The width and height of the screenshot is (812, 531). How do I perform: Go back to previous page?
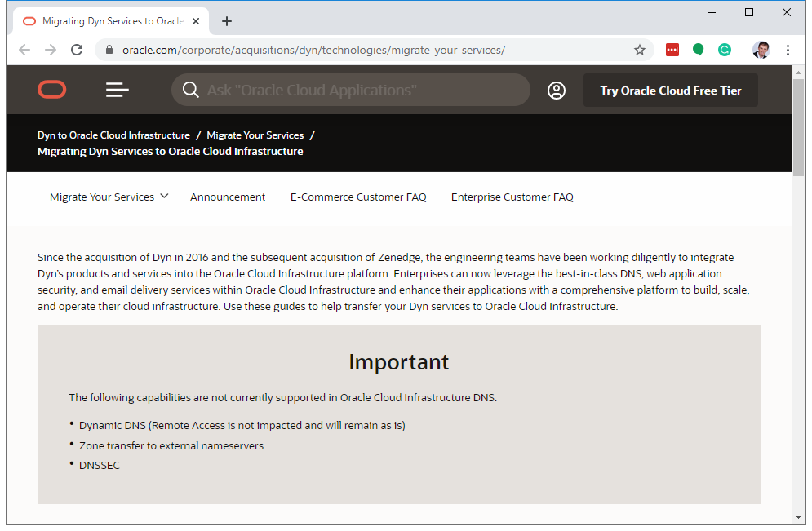click(24, 50)
